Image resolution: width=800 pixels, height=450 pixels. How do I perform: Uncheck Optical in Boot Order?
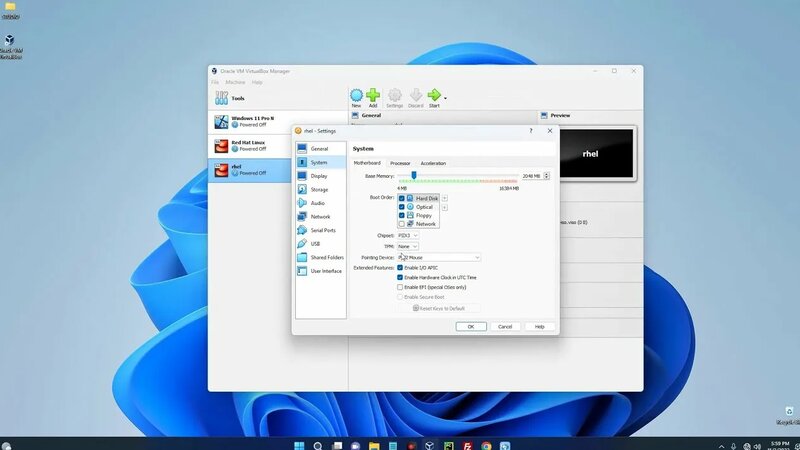(402, 207)
